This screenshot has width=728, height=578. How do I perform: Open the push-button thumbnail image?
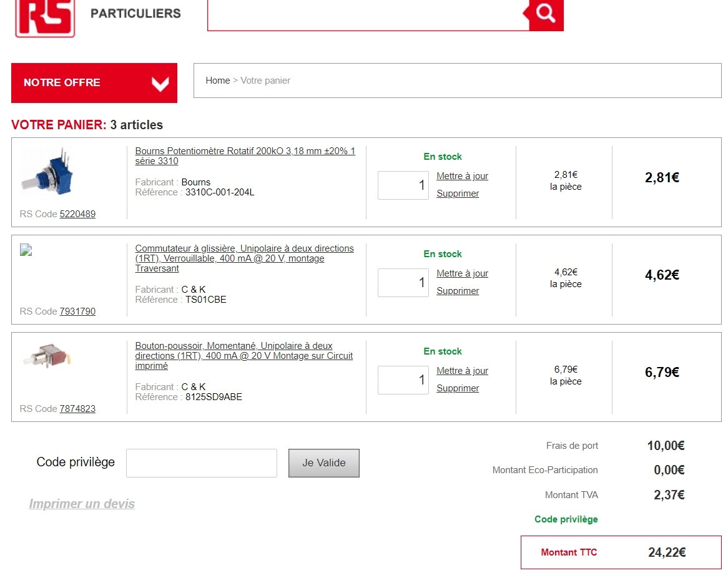click(47, 356)
